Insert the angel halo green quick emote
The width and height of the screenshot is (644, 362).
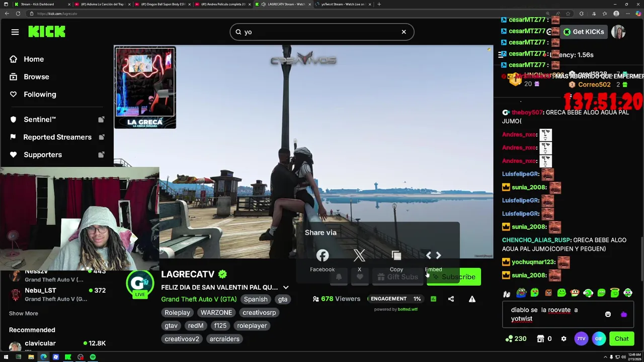pos(614,293)
